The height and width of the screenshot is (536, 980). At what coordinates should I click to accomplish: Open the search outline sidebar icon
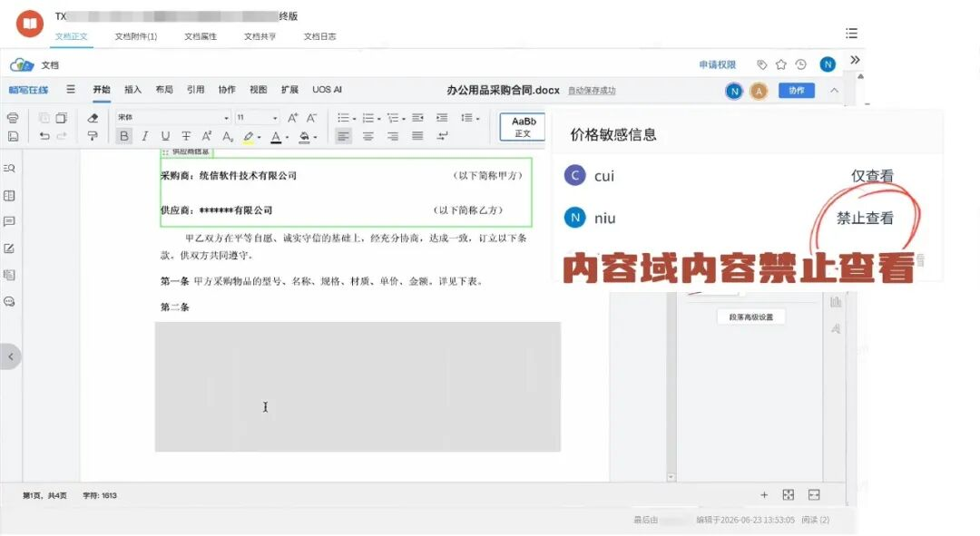[9, 168]
